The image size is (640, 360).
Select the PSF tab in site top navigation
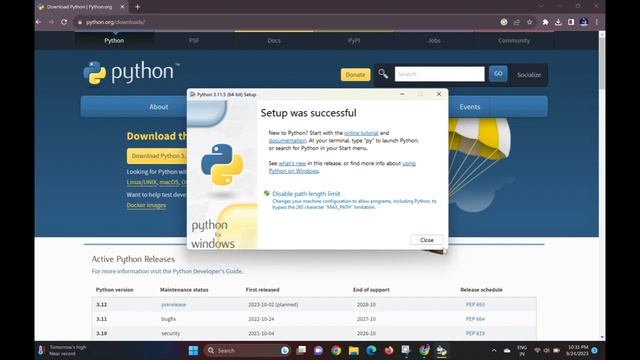[x=194, y=40]
